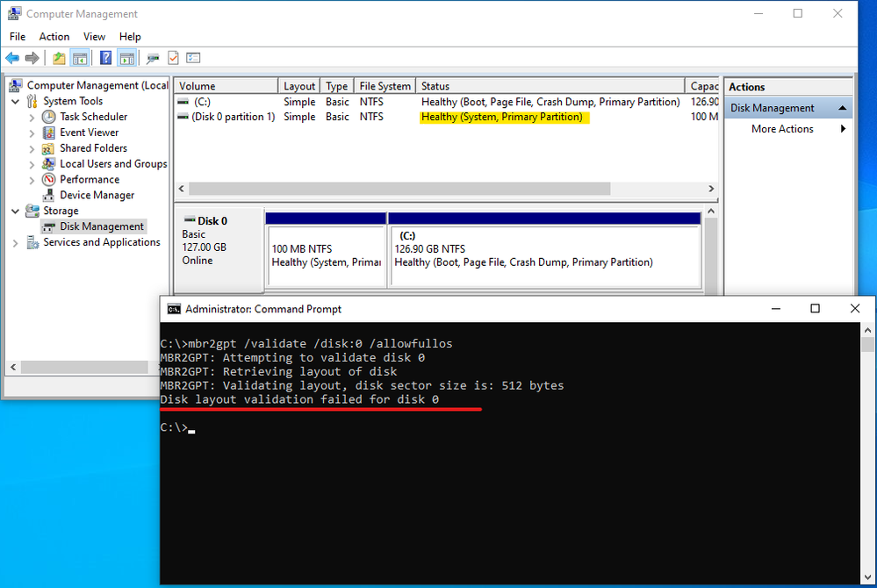Click the volume list horizontal scrollbar
This screenshot has height=588, width=877.
(446, 189)
